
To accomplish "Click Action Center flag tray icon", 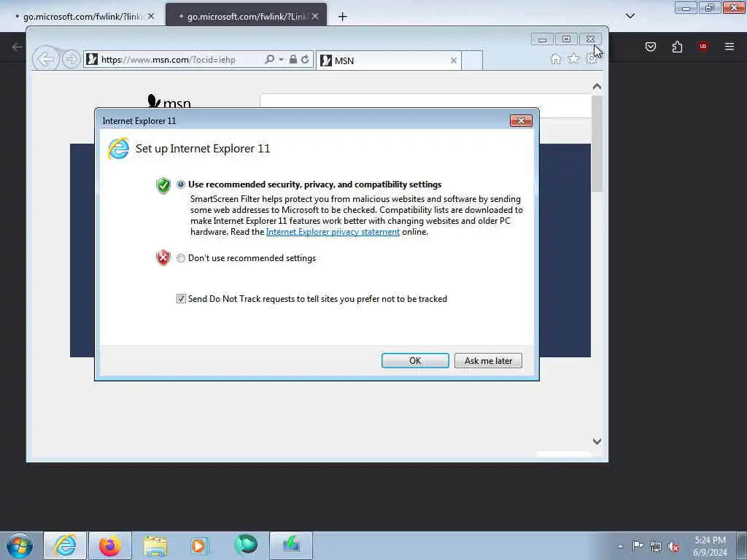I will tap(638, 545).
